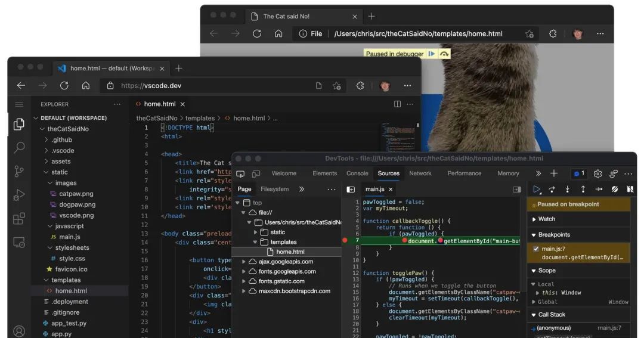Image resolution: width=644 pixels, height=338 pixels.
Task: Open style.css in VS Code Explorer
Action: click(x=72, y=258)
